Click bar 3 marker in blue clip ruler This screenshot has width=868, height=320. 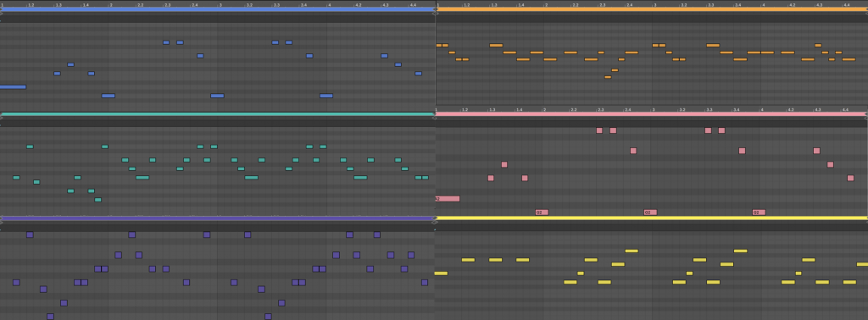(220, 4)
